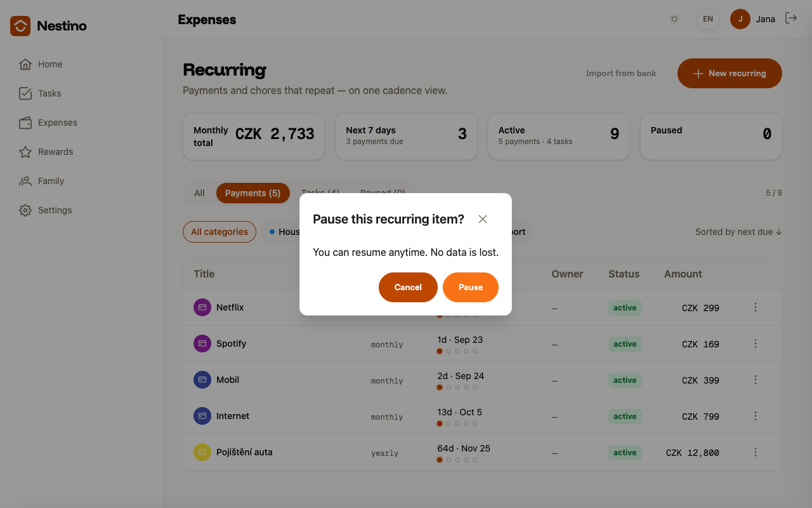Change sorting via Sorted by next due
Screen dimensions: 812x508
pos(738,232)
